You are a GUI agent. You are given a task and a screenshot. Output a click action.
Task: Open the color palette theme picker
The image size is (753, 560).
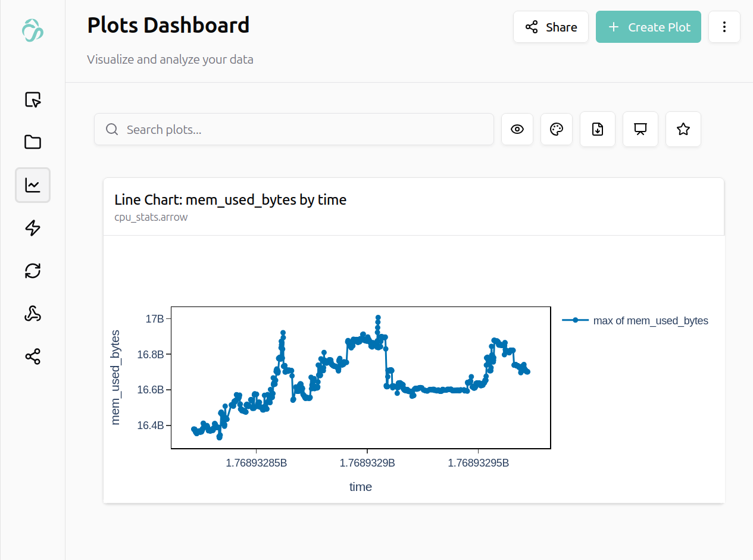click(x=556, y=129)
